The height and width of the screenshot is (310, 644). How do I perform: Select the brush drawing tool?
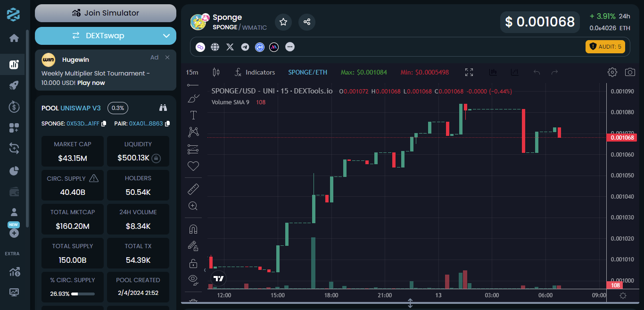[x=193, y=98]
